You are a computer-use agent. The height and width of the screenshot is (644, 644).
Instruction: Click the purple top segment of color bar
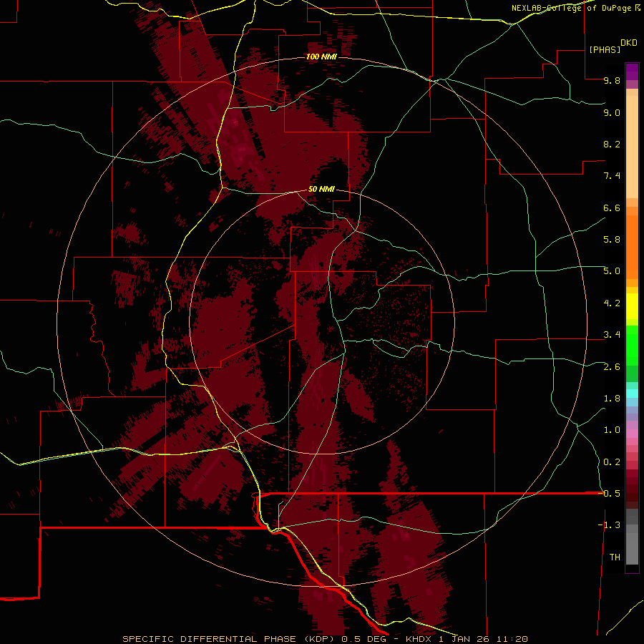(x=632, y=72)
